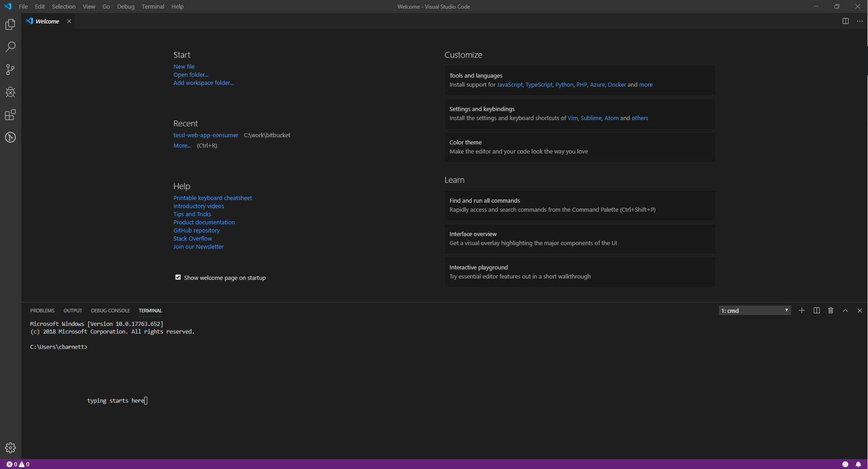Open the Source Control view
Viewport: 868px width, 469px height.
10,70
